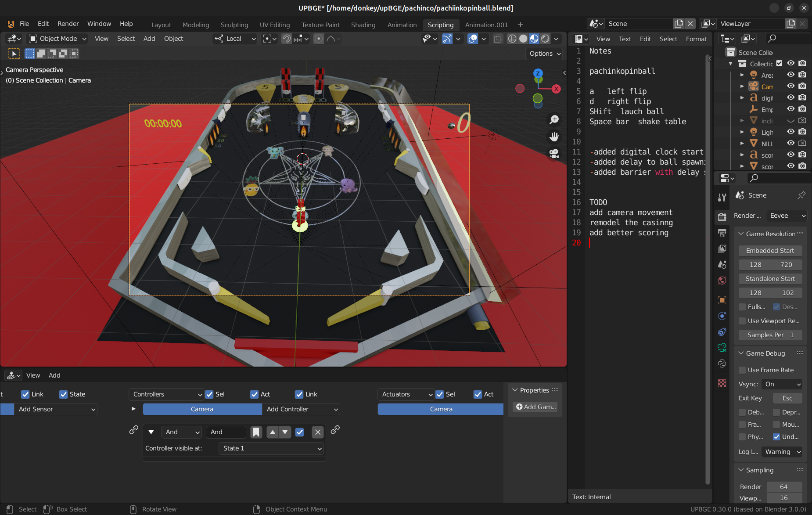Screen dimensions: 812x515
Task: Enable the Use Frame Rate checkbox
Action: [x=742, y=370]
